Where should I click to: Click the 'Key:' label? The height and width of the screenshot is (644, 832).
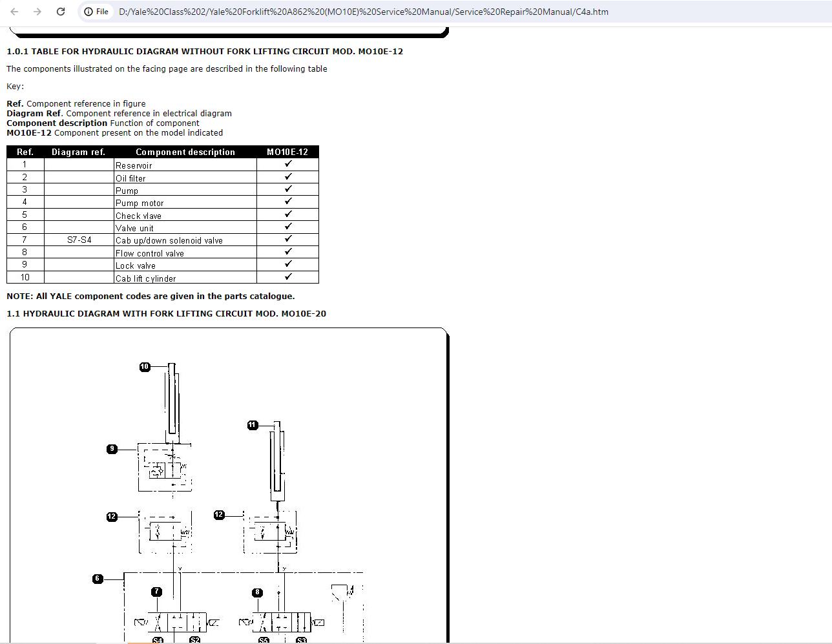point(15,86)
